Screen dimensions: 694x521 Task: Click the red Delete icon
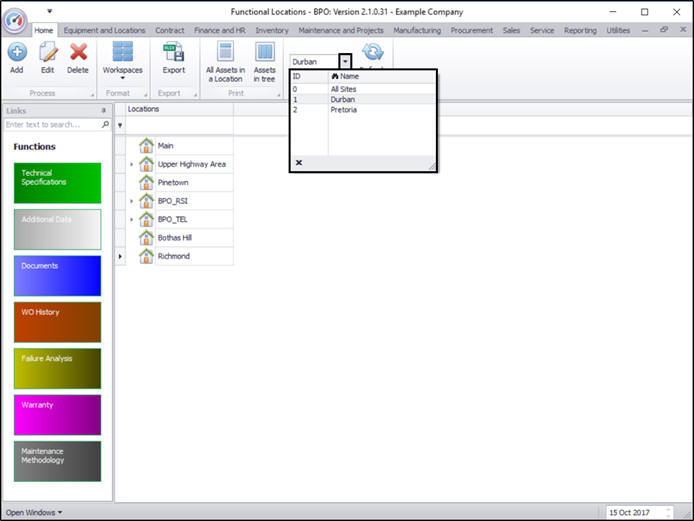click(x=78, y=52)
